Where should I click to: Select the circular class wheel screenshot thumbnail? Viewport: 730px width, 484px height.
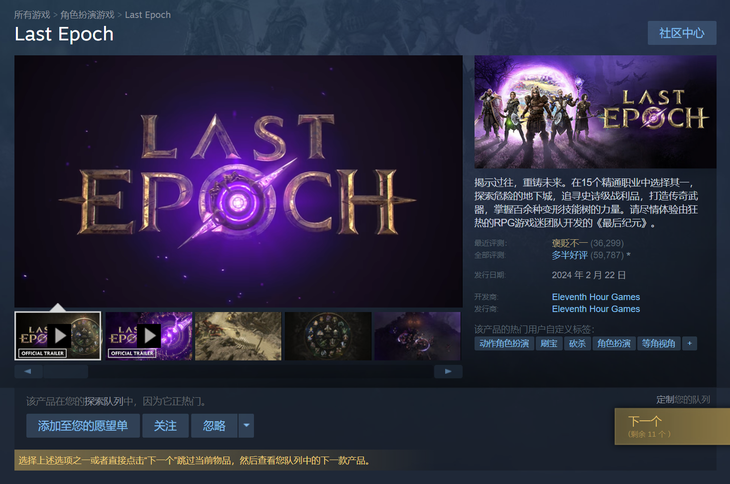tap(328, 336)
